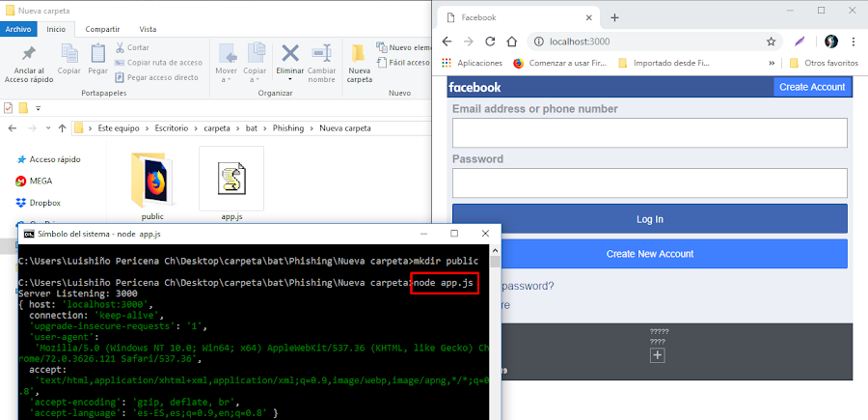Create a Nueva carpeta from ribbon
This screenshot has width=868, height=420.
(360, 64)
